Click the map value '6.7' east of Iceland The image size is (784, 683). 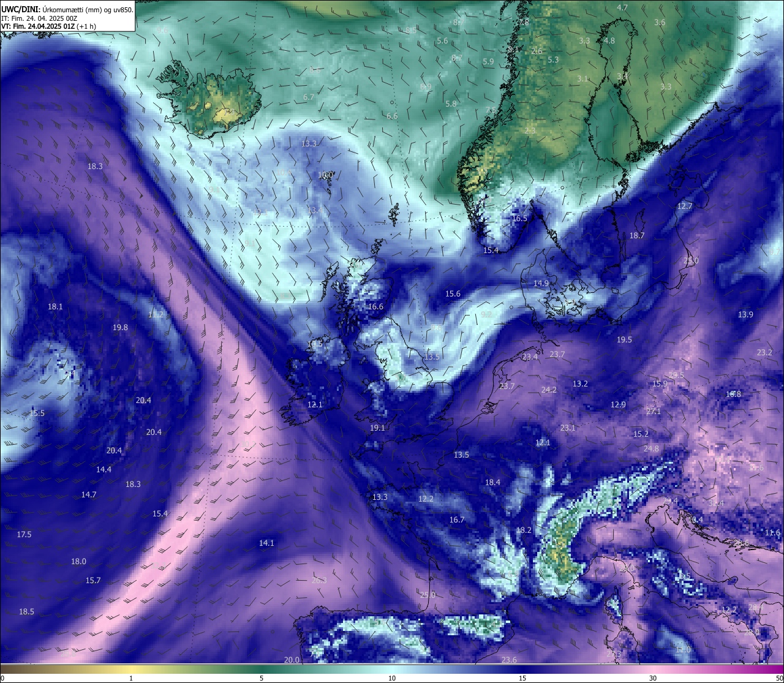309,97
